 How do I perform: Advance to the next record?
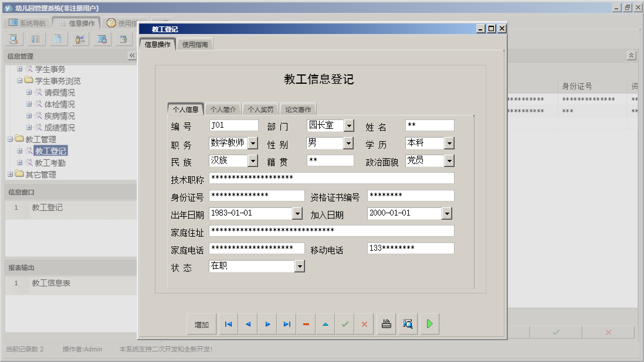tap(267, 323)
